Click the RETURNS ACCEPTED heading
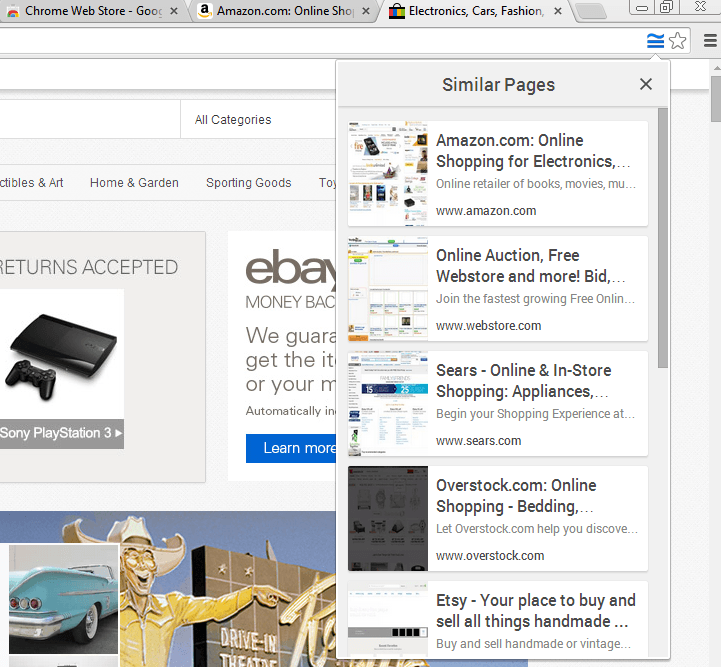The height and width of the screenshot is (667, 721). [x=89, y=267]
